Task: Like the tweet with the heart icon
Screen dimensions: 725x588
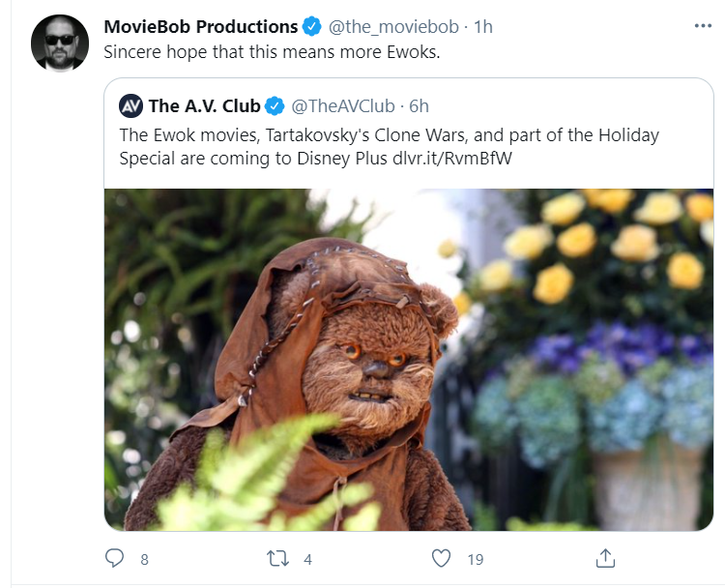Action: tap(441, 558)
